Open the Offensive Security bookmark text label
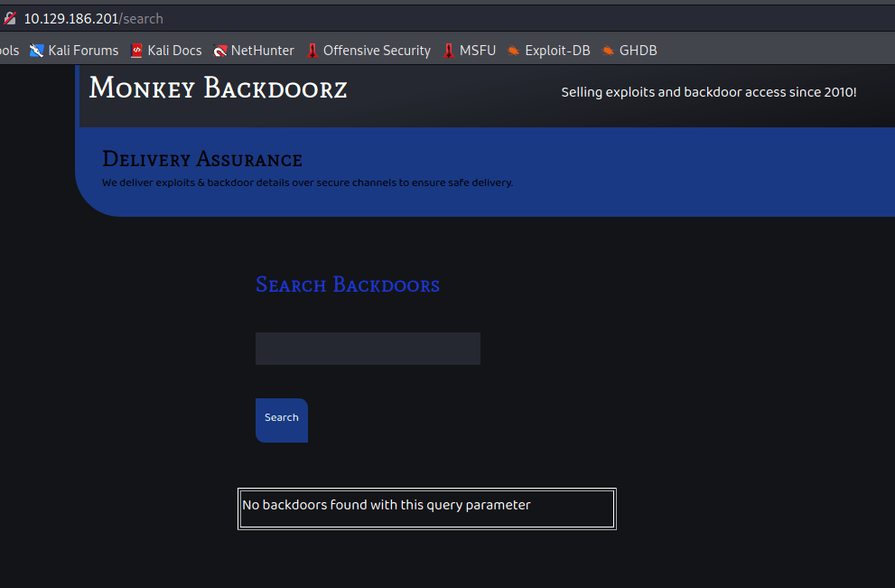Image resolution: width=895 pixels, height=588 pixels. click(x=377, y=51)
